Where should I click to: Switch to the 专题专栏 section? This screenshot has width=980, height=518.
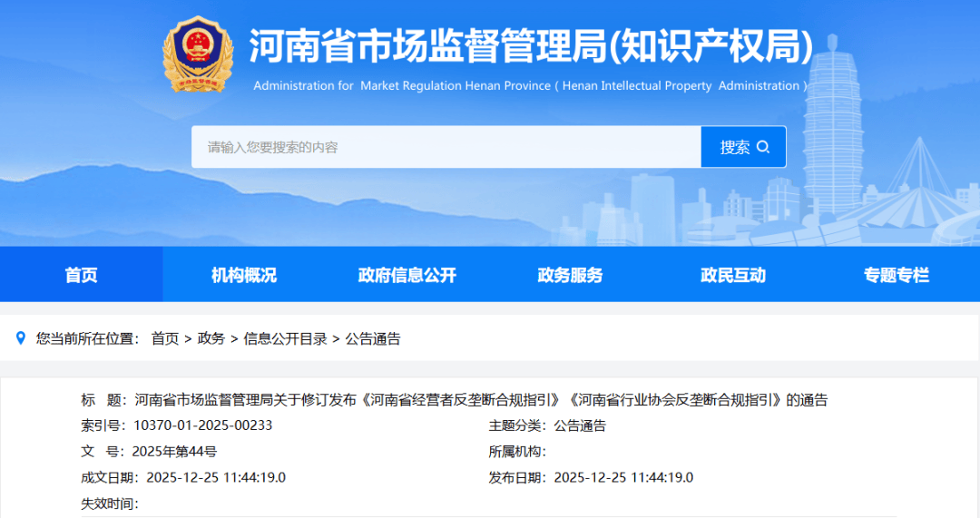[897, 275]
